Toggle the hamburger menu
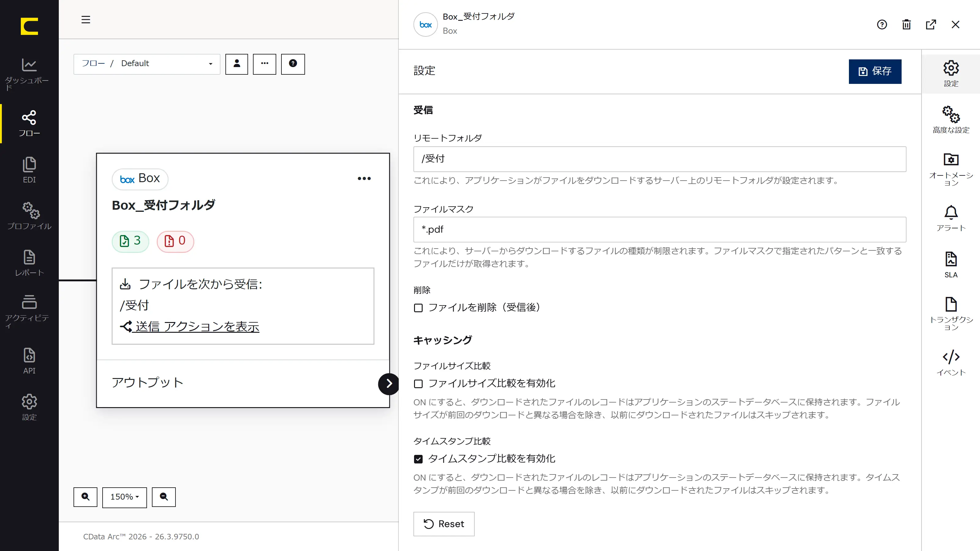The height and width of the screenshot is (551, 980). pyautogui.click(x=86, y=19)
